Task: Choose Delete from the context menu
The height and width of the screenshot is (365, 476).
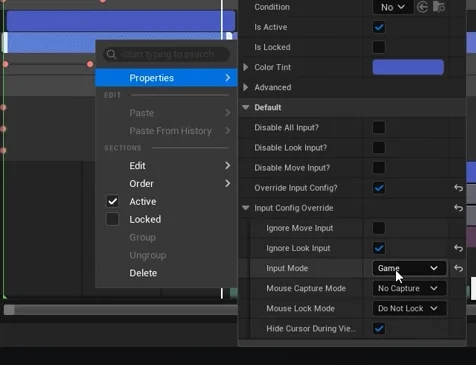Action: (x=166, y=273)
